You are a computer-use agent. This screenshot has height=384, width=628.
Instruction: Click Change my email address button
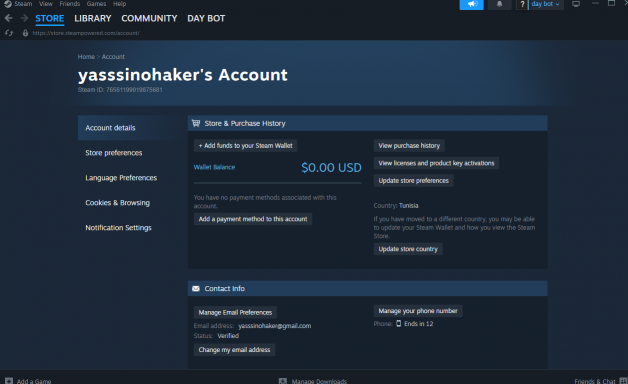pyautogui.click(x=234, y=350)
